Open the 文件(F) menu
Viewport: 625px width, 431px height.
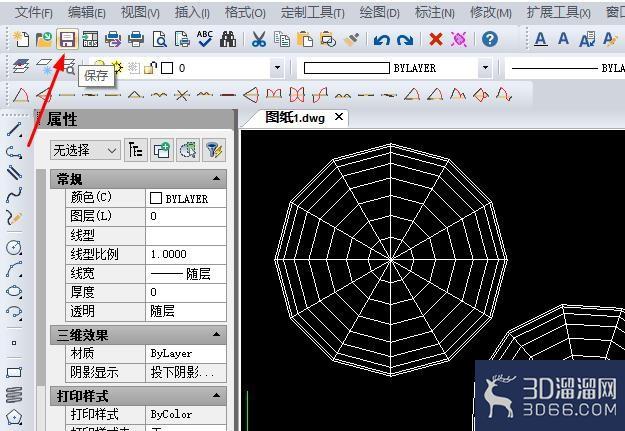tap(34, 13)
